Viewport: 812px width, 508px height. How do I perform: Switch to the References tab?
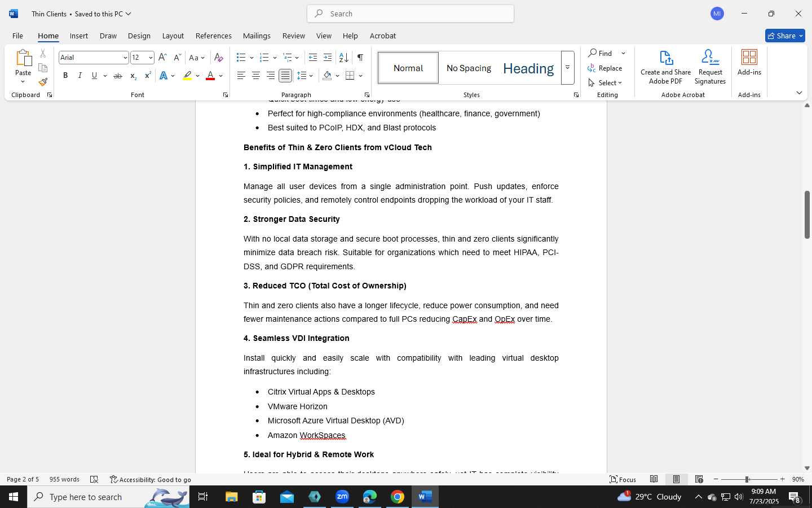(213, 36)
